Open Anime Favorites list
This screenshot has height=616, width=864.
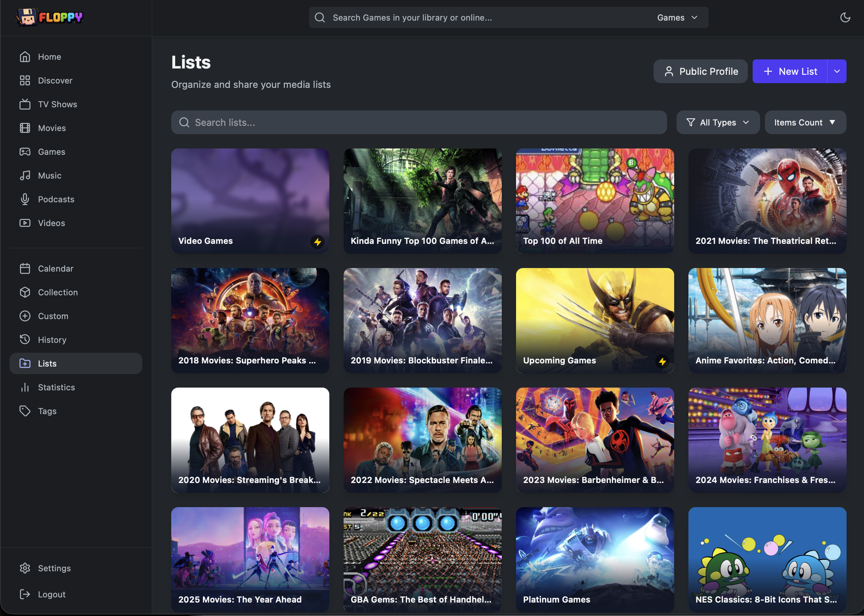pyautogui.click(x=767, y=321)
